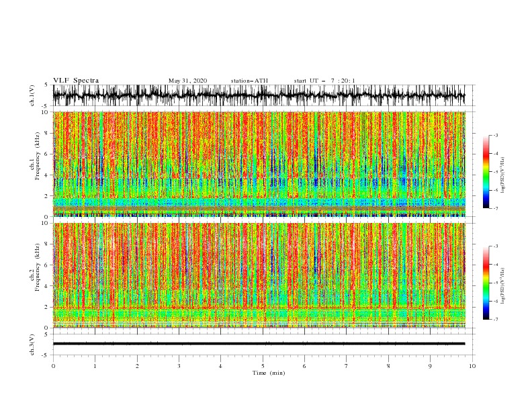Viewport: 532px width, 411px height.
Task: Click the color scale bar beside ch.2 spectrogram
Action: [x=486, y=283]
